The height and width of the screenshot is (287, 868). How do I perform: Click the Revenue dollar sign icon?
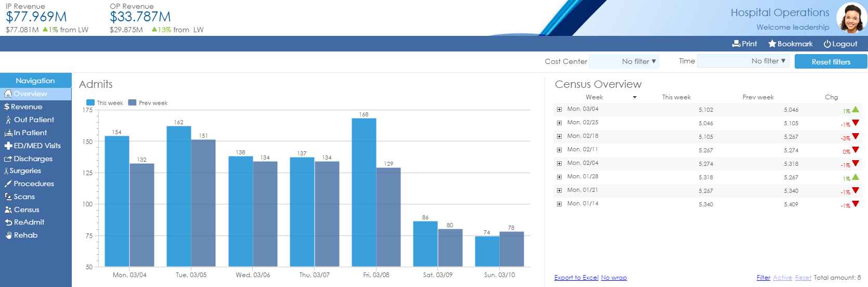(x=7, y=107)
